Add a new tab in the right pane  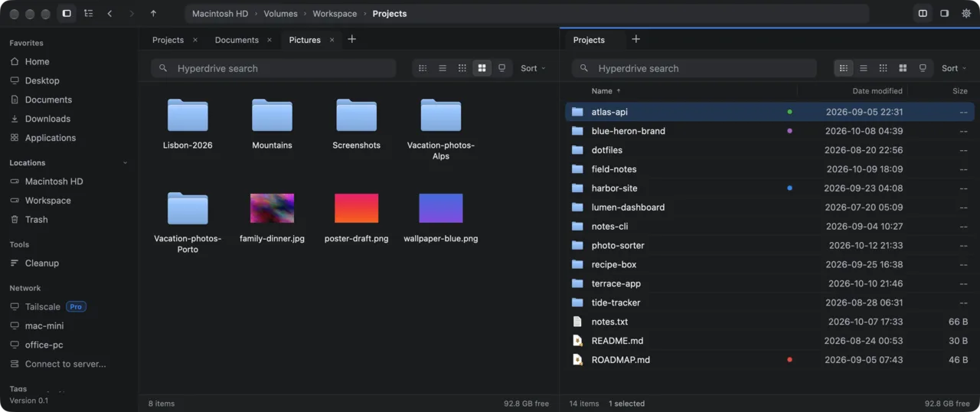coord(635,39)
